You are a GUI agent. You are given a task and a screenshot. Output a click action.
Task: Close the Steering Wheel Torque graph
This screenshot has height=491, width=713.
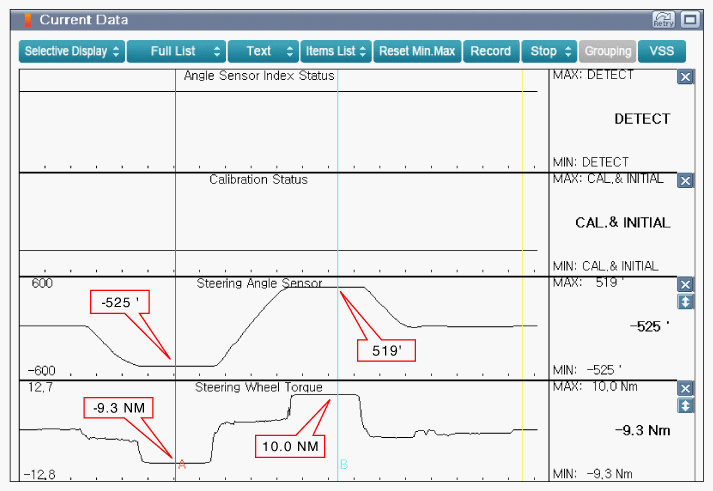click(x=685, y=389)
